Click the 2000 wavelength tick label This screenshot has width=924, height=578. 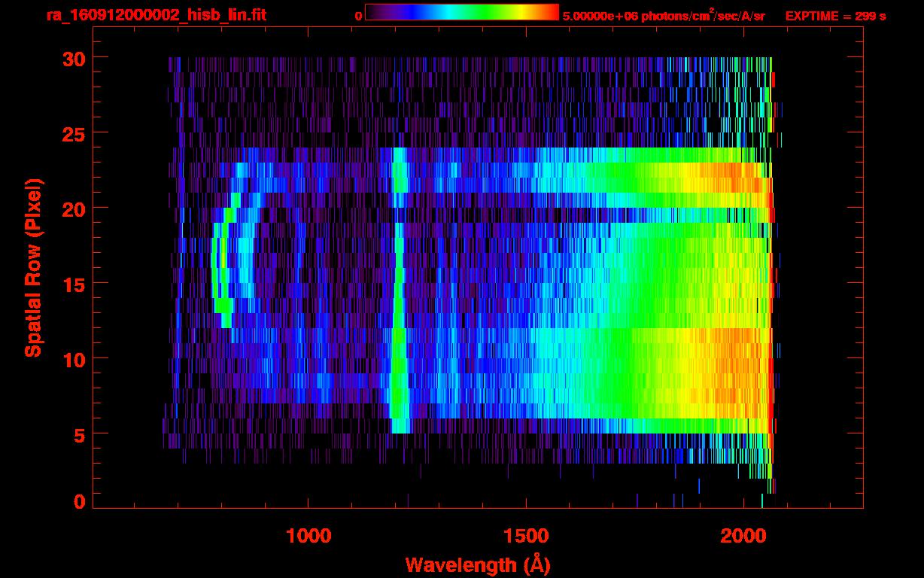pyautogui.click(x=743, y=535)
